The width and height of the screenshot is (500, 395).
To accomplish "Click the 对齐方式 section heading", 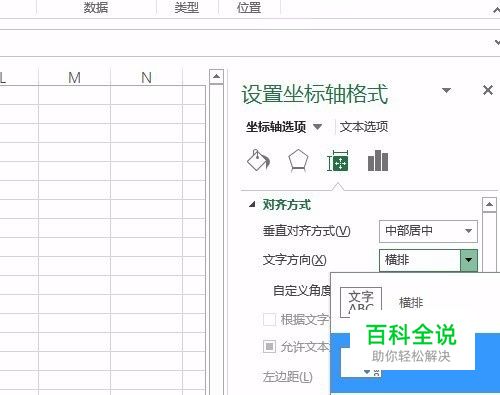I will (287, 204).
